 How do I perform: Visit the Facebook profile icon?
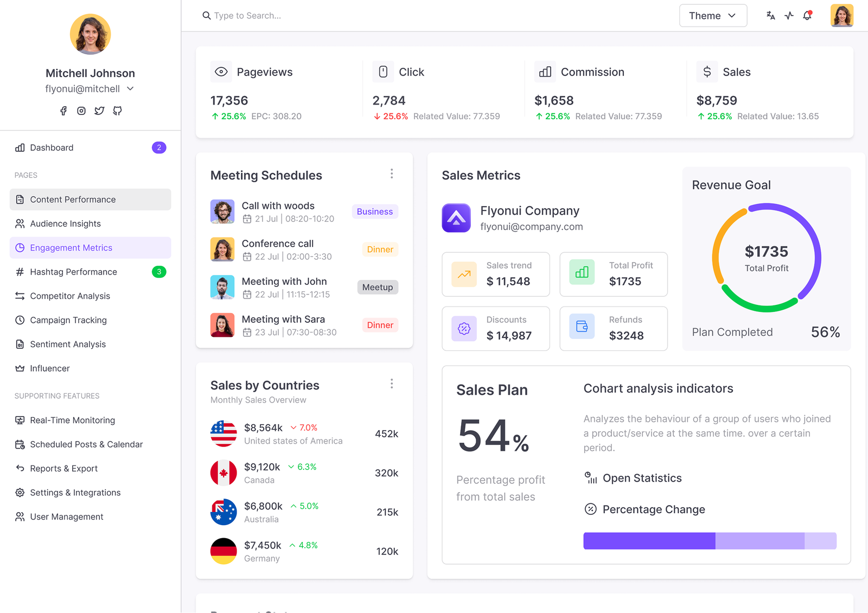63,111
